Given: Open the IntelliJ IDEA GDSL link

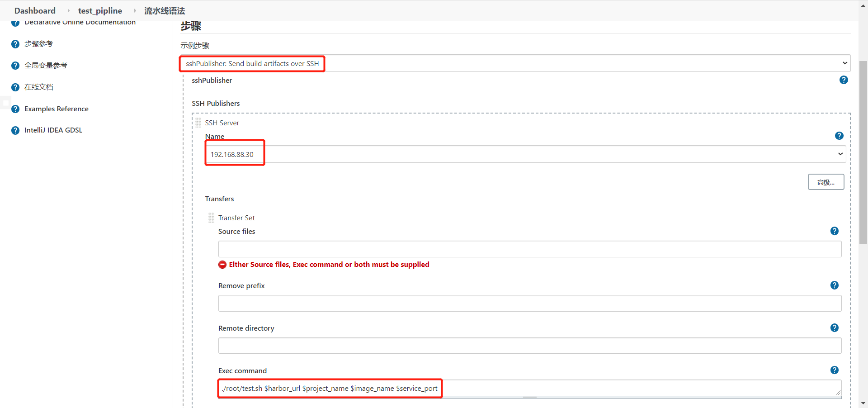Looking at the screenshot, I should coord(53,130).
